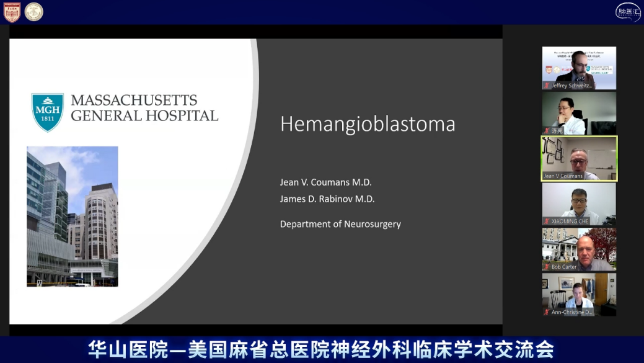Click the MGH 1811 shield logo
Screen dimensions: 644x363
click(48, 112)
